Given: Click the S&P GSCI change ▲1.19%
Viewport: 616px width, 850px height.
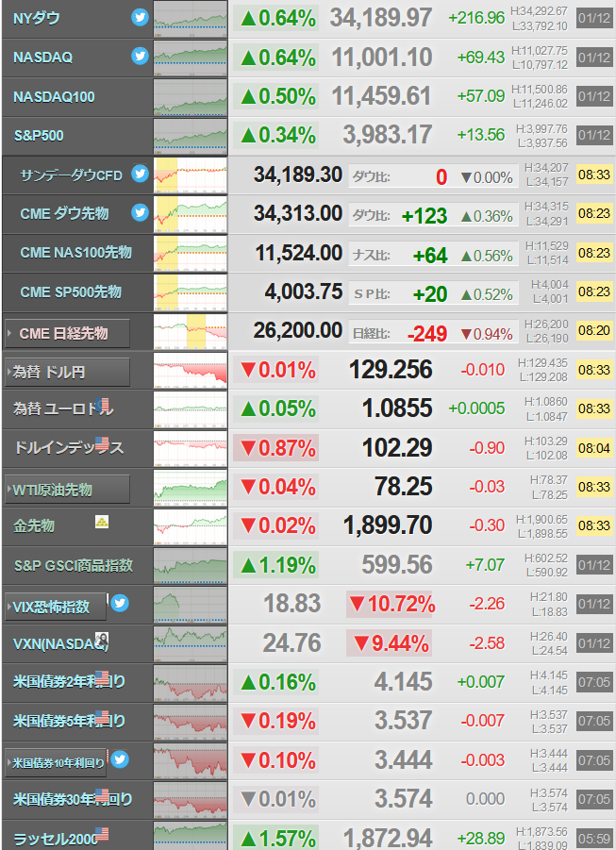Looking at the screenshot, I should click(276, 565).
